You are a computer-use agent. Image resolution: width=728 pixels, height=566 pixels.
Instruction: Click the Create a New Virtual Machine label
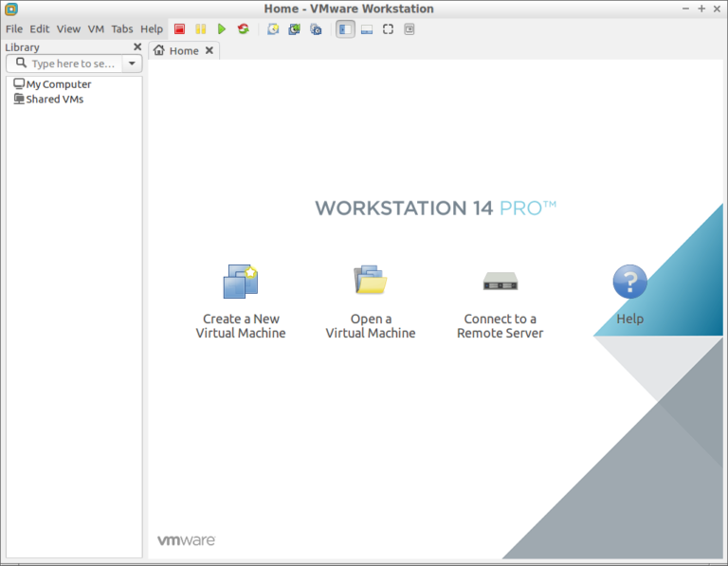pos(241,326)
